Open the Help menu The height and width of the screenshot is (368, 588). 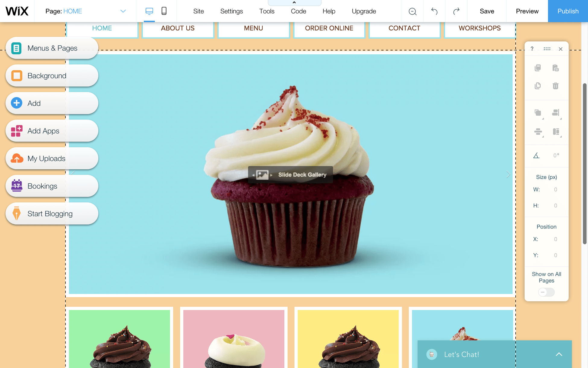click(x=329, y=11)
